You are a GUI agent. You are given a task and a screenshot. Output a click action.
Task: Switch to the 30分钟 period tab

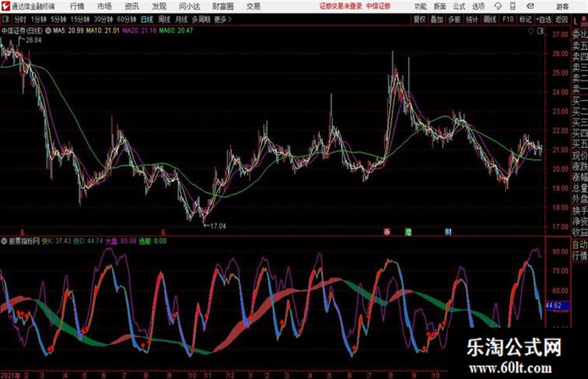[103, 19]
